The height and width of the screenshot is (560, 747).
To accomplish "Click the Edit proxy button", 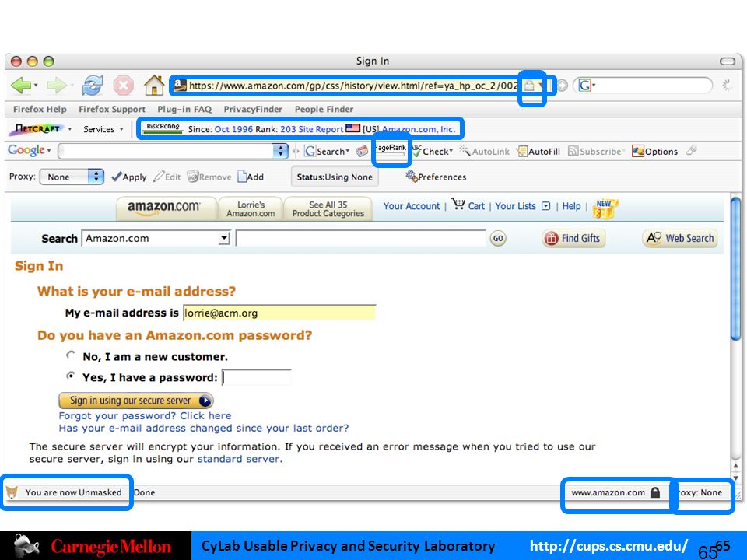I will [x=167, y=177].
